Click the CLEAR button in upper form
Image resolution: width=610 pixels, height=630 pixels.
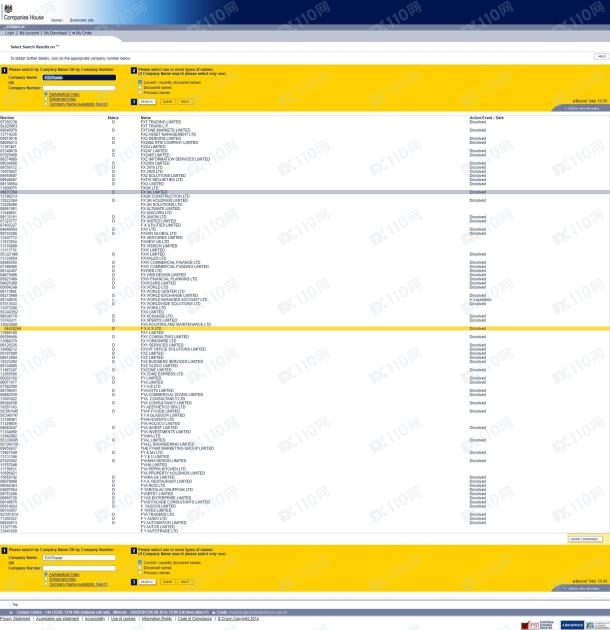168,102
